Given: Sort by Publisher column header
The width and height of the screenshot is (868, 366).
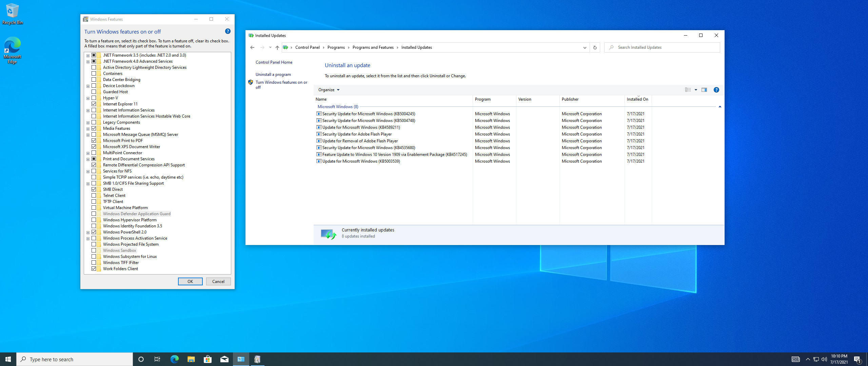Looking at the screenshot, I should (x=592, y=99).
